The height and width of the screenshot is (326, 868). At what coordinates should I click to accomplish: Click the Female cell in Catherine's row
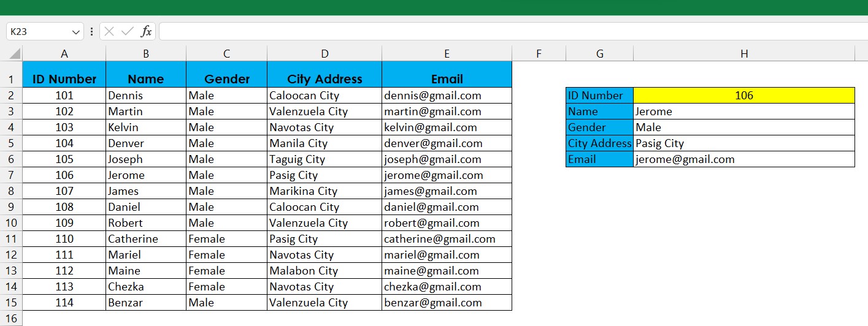point(226,239)
